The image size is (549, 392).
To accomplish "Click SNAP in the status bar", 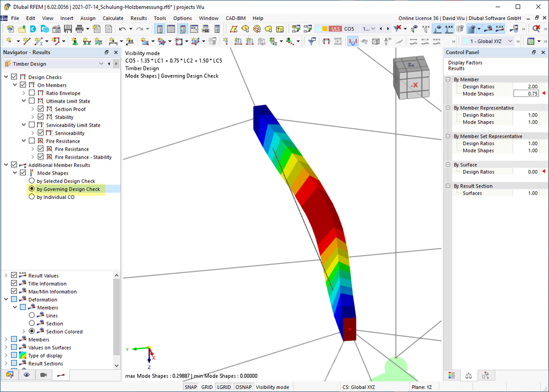I will (191, 387).
